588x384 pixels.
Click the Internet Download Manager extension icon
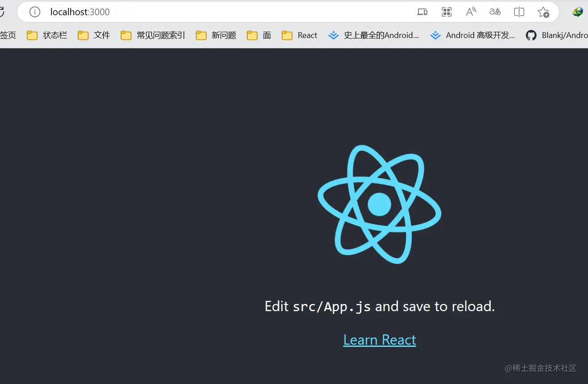pyautogui.click(x=578, y=12)
